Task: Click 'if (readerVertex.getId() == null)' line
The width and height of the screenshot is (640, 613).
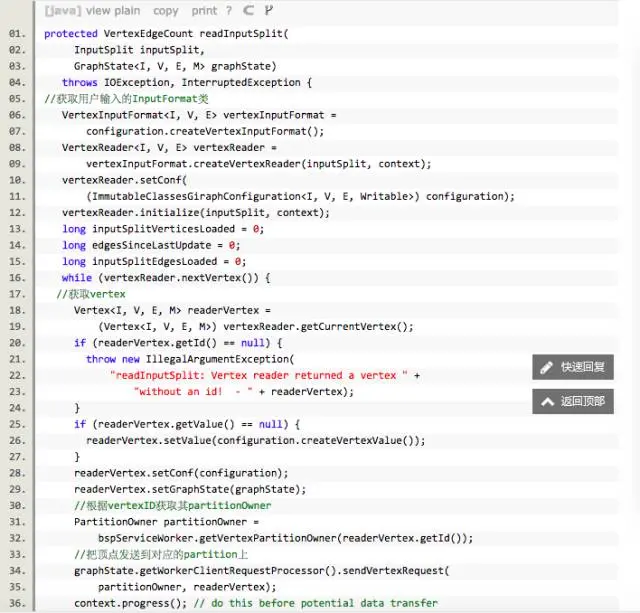Action: (172, 343)
